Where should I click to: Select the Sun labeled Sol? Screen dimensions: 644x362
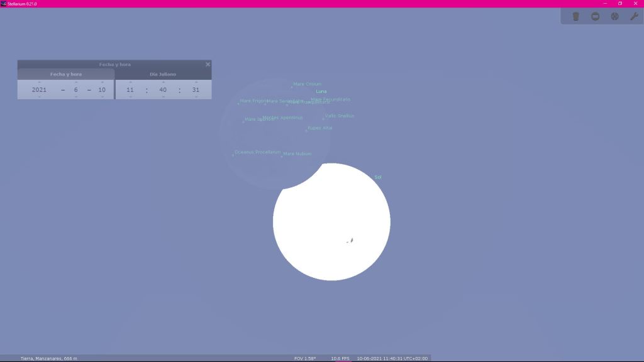331,221
